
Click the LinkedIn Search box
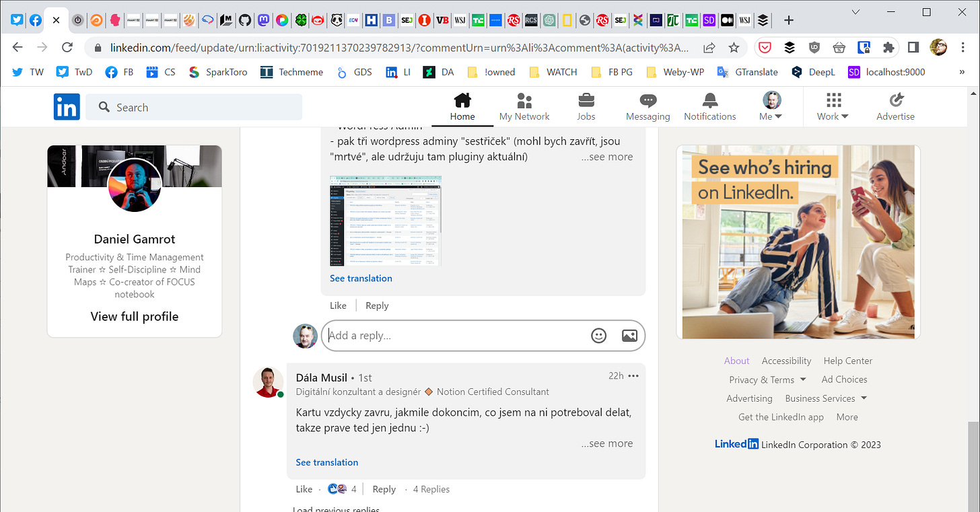tap(194, 107)
